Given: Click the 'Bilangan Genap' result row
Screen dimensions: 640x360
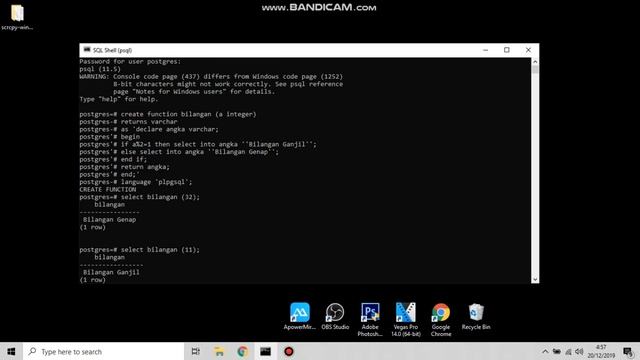Looking at the screenshot, I should pos(109,219).
